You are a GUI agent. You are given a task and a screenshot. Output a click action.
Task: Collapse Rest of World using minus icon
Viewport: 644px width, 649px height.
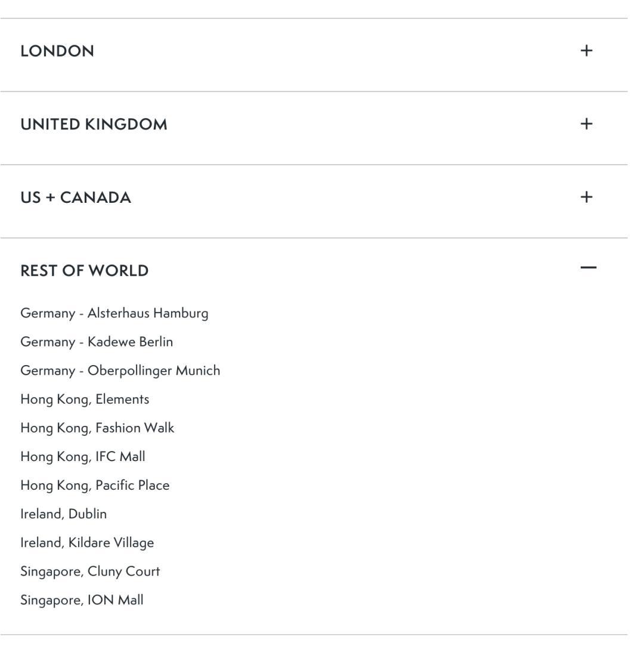click(588, 268)
